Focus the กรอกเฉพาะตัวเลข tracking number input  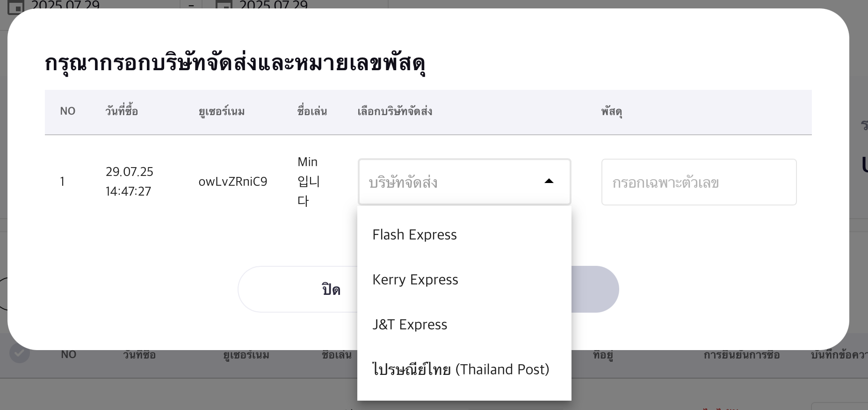699,182
